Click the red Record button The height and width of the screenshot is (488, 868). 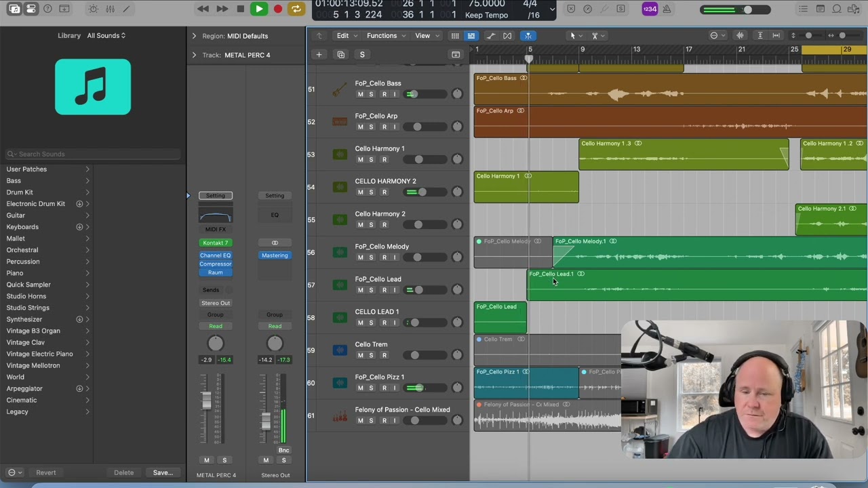click(x=277, y=9)
